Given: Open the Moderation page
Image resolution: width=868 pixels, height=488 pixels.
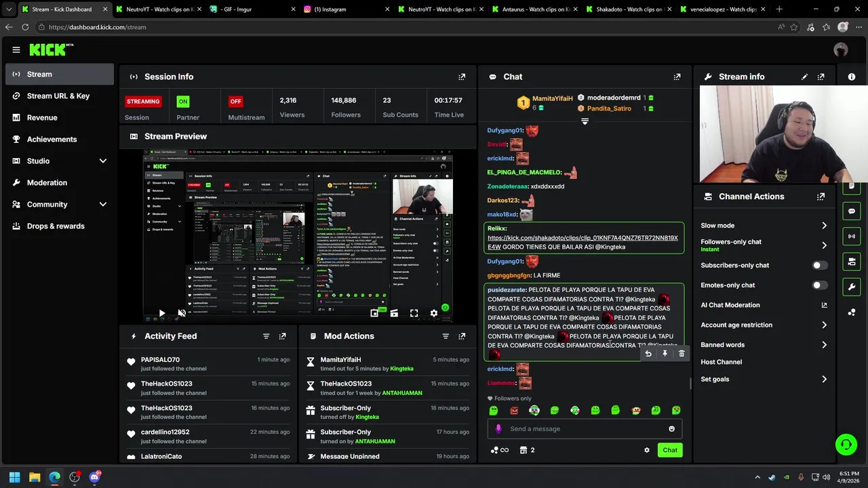Looking at the screenshot, I should pos(60,182).
